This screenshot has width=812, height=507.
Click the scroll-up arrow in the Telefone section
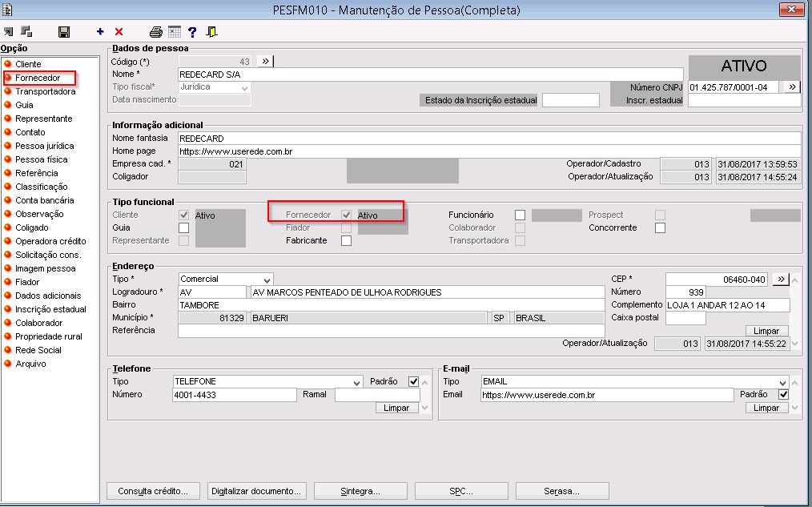[425, 383]
